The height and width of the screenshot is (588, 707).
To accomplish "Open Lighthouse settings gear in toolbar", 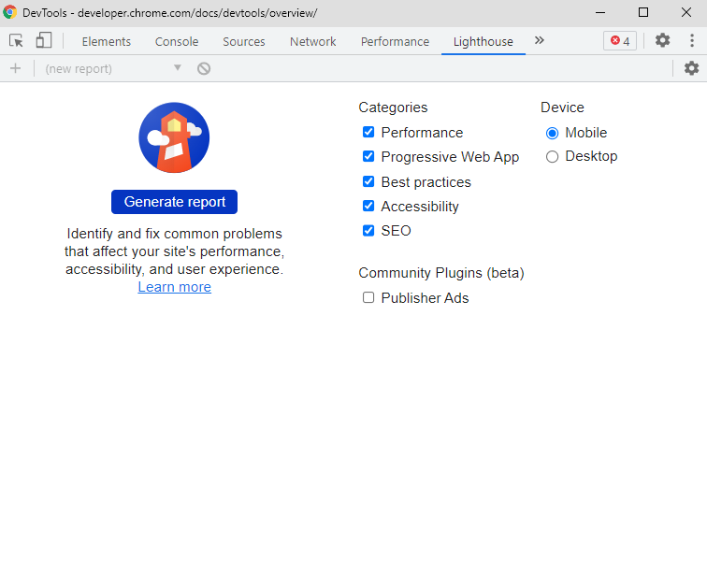I will click(691, 68).
